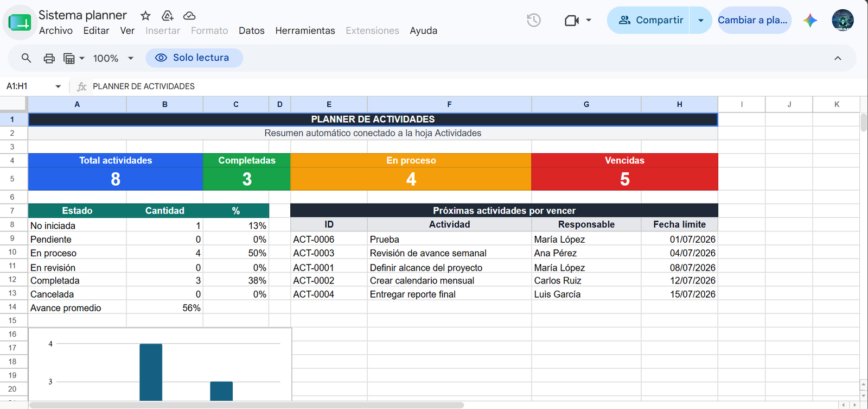This screenshot has height=409, width=868.
Task: Star the Sistema planner document
Action: [145, 16]
